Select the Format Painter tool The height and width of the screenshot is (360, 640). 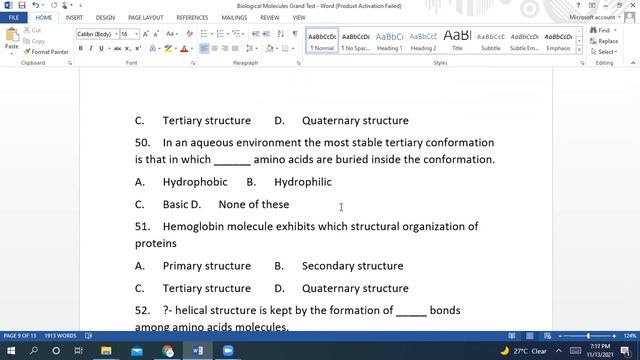[x=46, y=52]
